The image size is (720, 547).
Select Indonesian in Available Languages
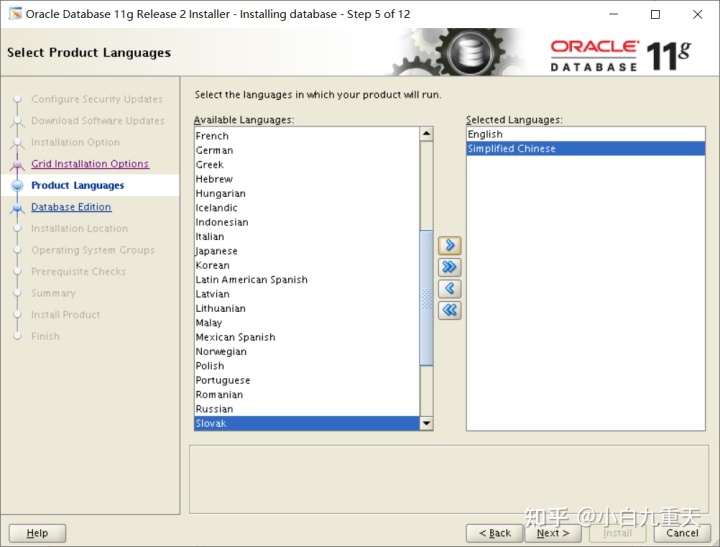click(x=307, y=222)
